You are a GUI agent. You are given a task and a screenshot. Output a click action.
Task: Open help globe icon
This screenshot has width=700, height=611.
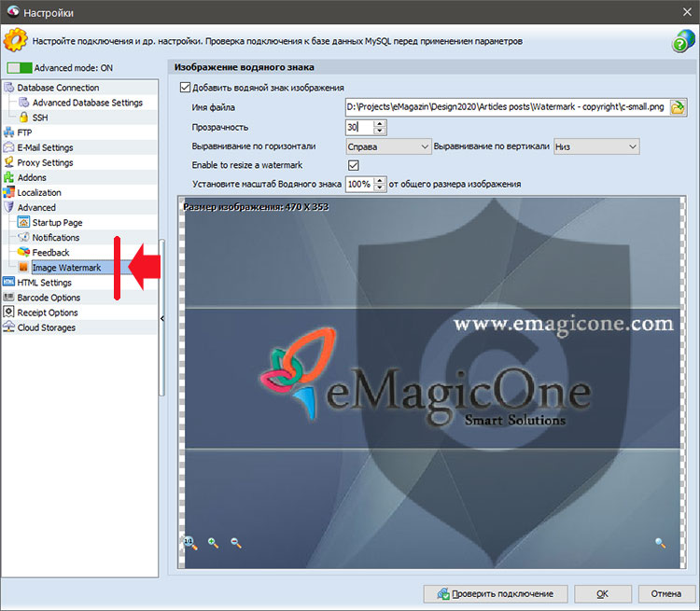click(683, 41)
